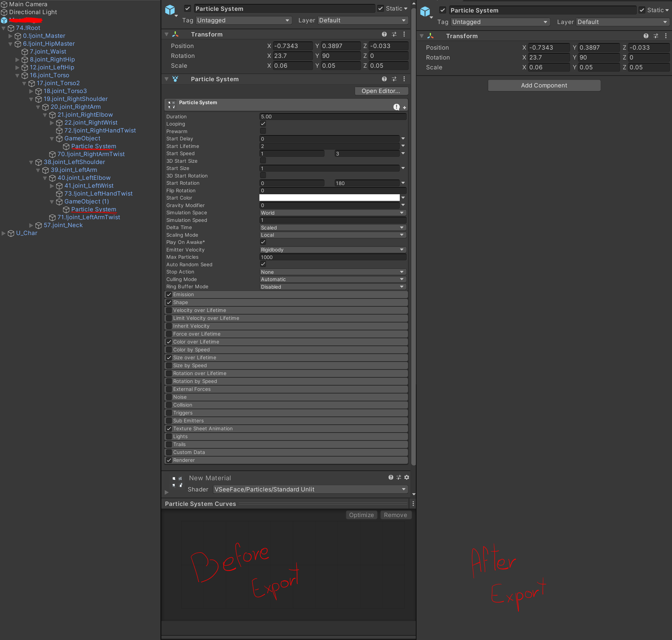The height and width of the screenshot is (640, 672).
Task: Open the Particle System Curves options menu
Action: pyautogui.click(x=413, y=504)
